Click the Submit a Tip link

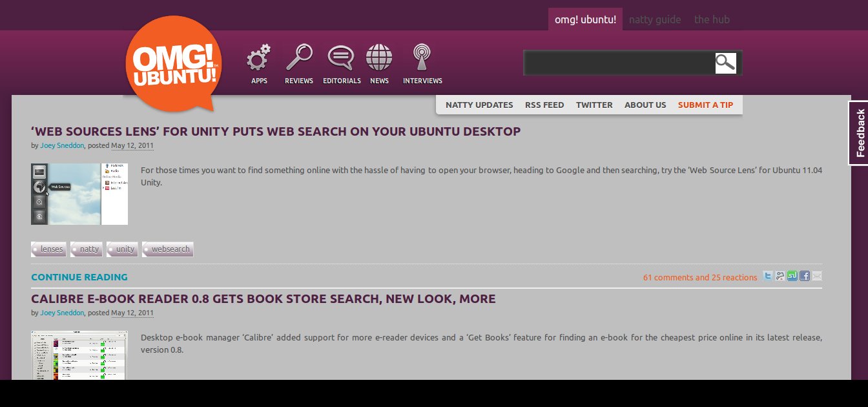tap(705, 105)
